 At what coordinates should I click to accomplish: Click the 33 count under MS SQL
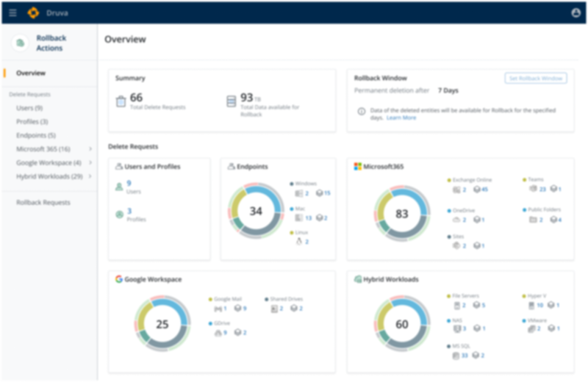(x=465, y=356)
